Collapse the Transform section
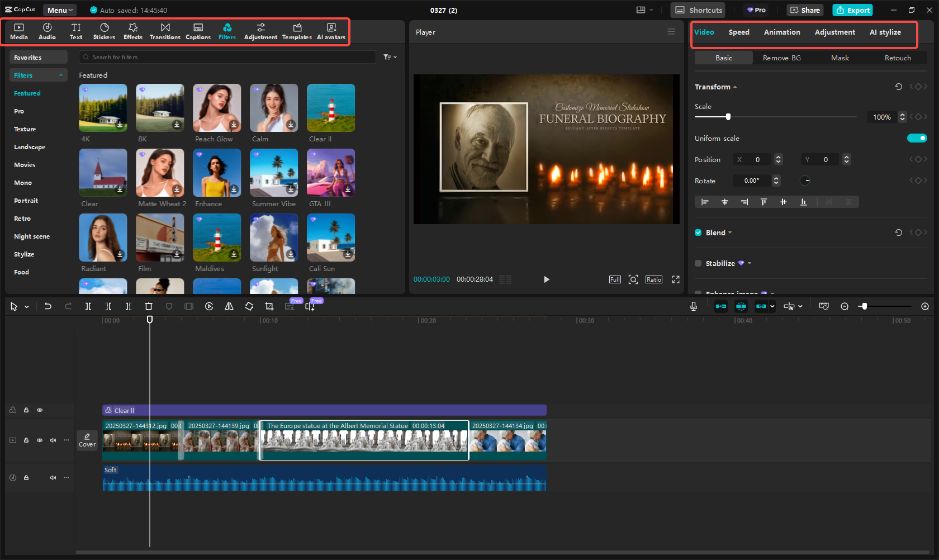This screenshot has height=560, width=939. click(735, 87)
